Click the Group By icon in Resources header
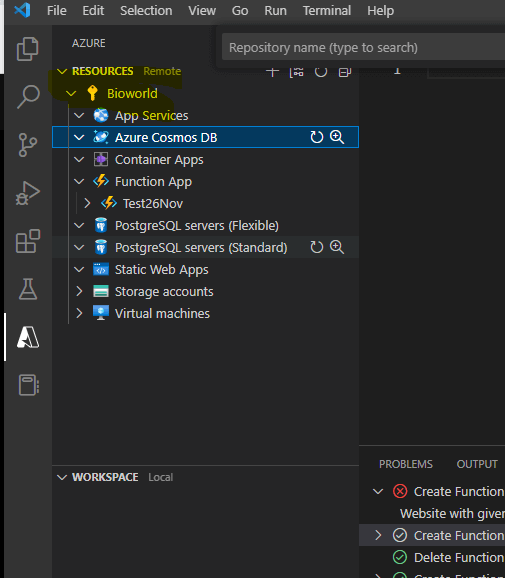505x578 pixels. 296,72
